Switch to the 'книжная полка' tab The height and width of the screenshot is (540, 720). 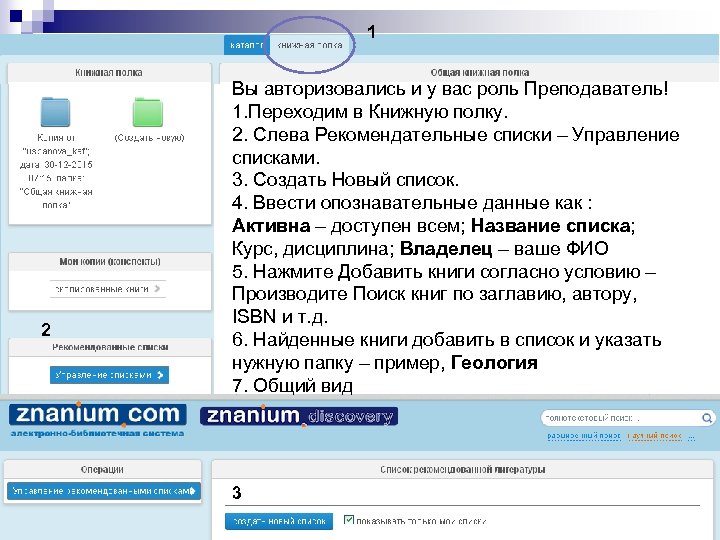310,45
